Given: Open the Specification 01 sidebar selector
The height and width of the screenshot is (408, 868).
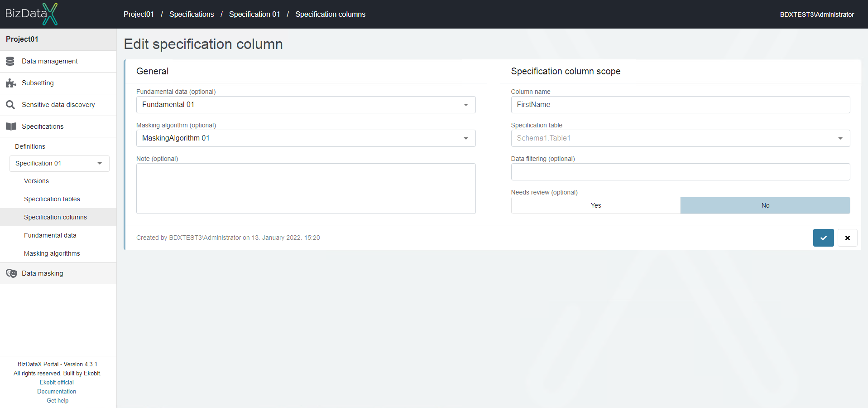Looking at the screenshot, I should point(59,163).
